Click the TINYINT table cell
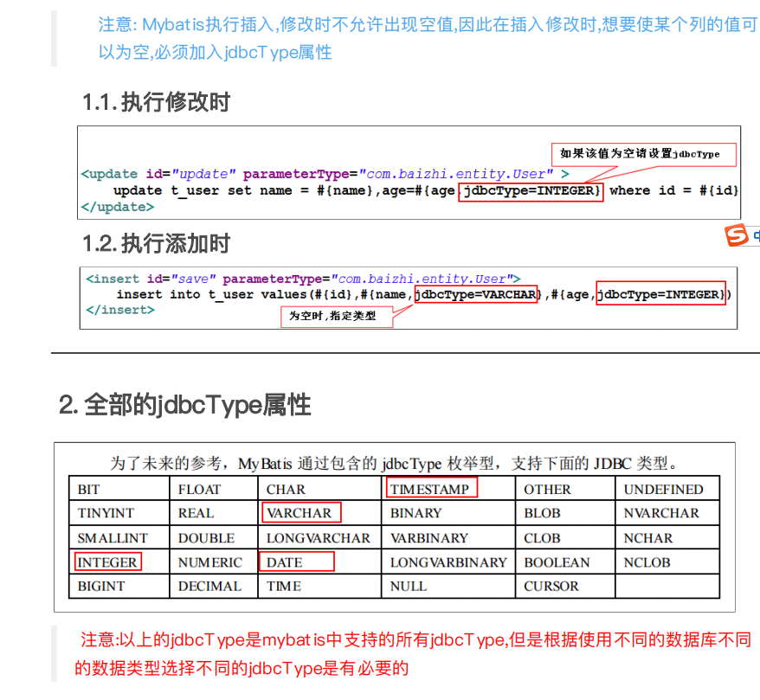The height and width of the screenshot is (700, 760). pyautogui.click(x=119, y=512)
